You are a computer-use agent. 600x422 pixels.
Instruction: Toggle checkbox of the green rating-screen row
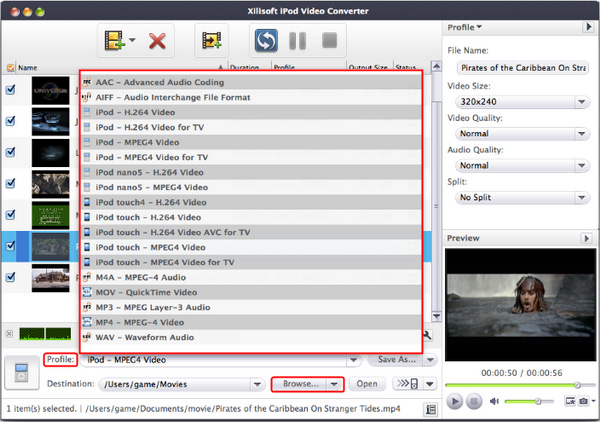[x=11, y=215]
